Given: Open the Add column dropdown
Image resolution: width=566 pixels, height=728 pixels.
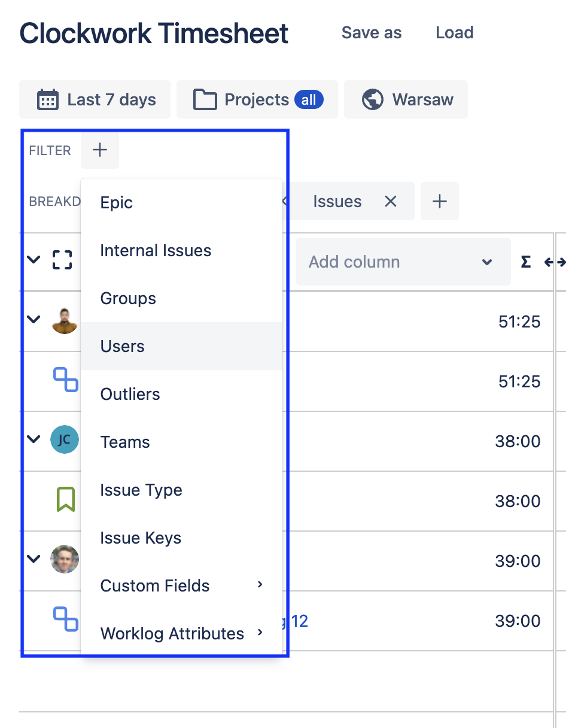Looking at the screenshot, I should [403, 262].
